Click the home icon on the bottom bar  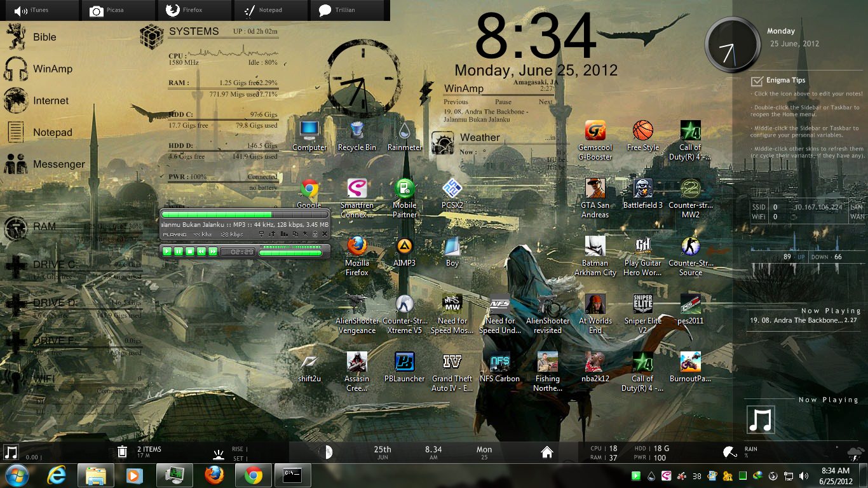547,452
